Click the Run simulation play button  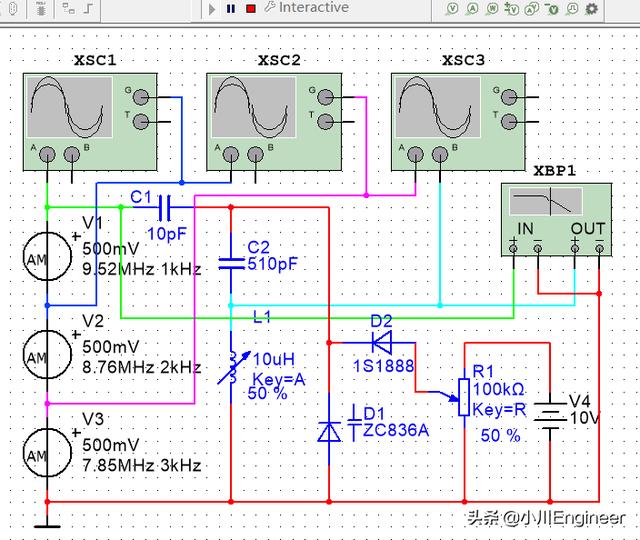pyautogui.click(x=211, y=9)
